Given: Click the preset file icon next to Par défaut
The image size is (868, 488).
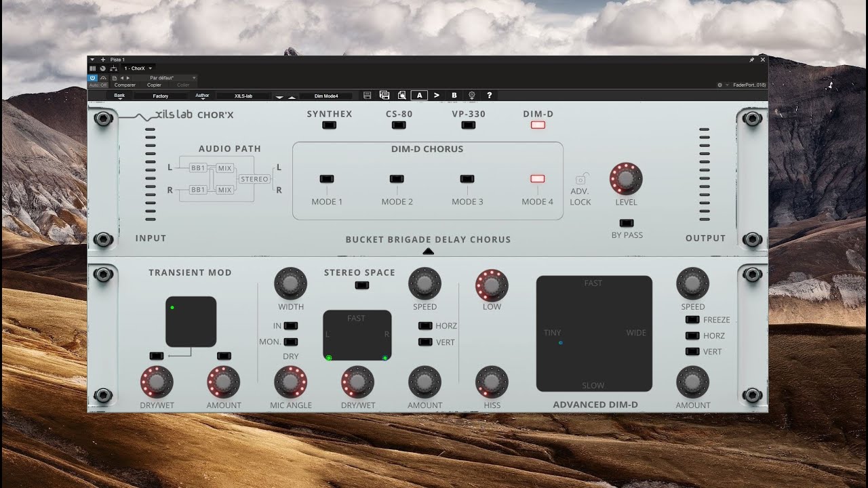Looking at the screenshot, I should click(114, 78).
